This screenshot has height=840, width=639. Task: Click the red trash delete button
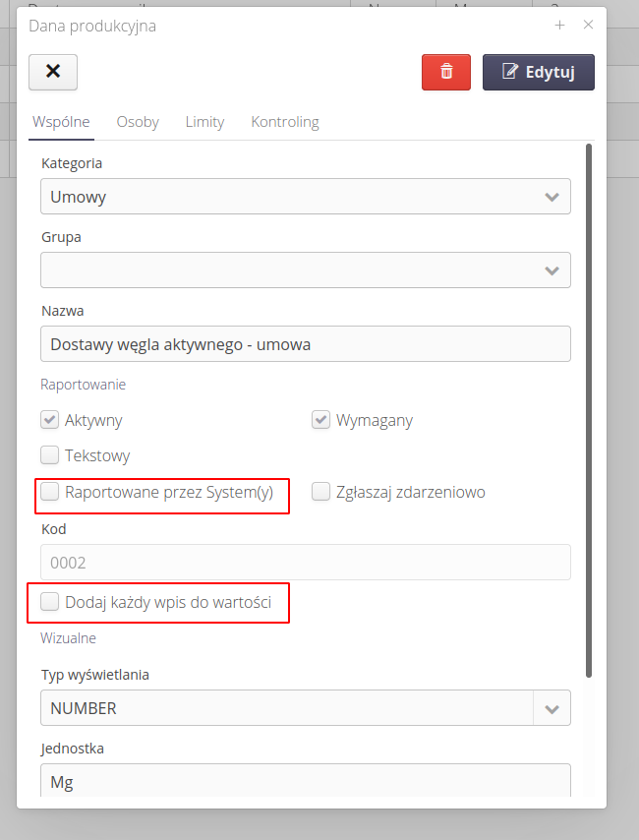(x=446, y=72)
